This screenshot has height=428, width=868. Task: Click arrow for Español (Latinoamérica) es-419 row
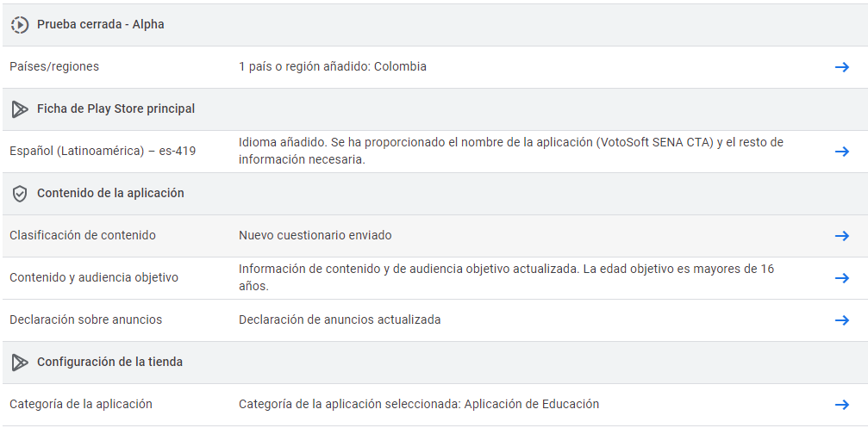point(841,152)
